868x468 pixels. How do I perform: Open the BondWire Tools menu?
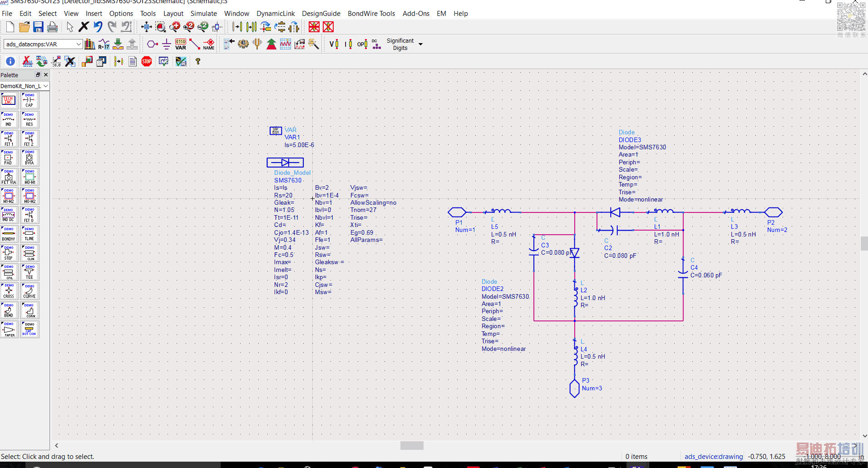click(371, 14)
